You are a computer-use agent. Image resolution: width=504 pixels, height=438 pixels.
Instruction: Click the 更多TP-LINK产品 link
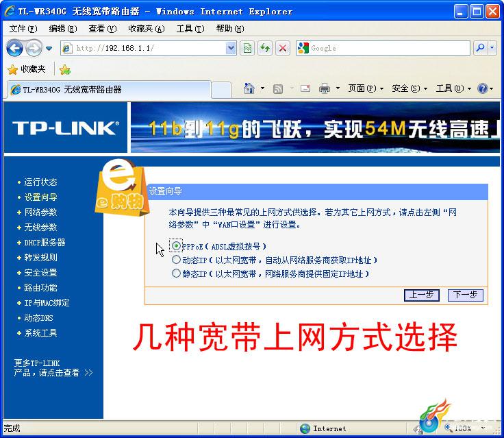coord(53,368)
